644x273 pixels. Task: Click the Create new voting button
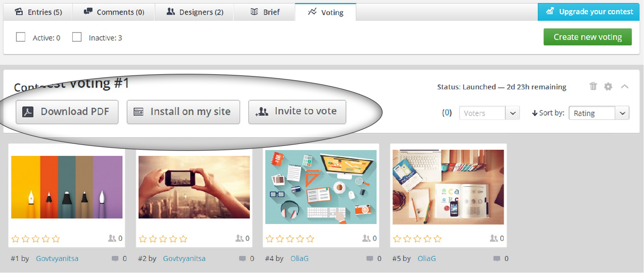(587, 37)
